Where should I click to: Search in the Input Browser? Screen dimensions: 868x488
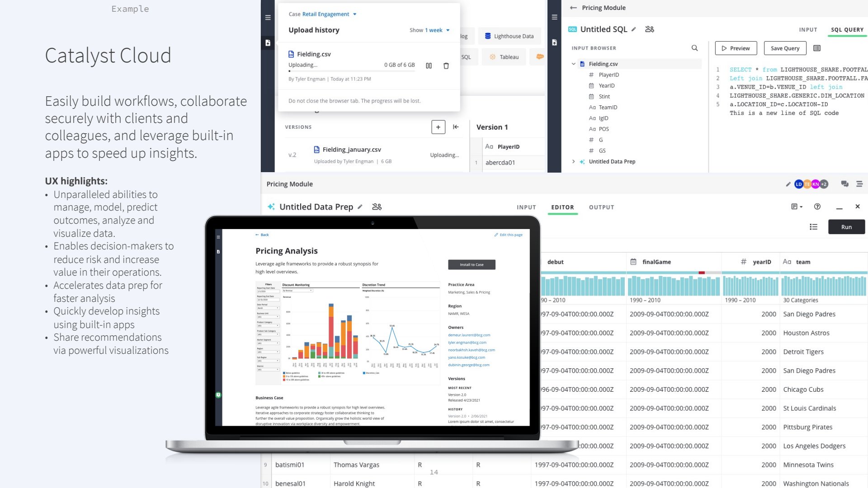[694, 48]
